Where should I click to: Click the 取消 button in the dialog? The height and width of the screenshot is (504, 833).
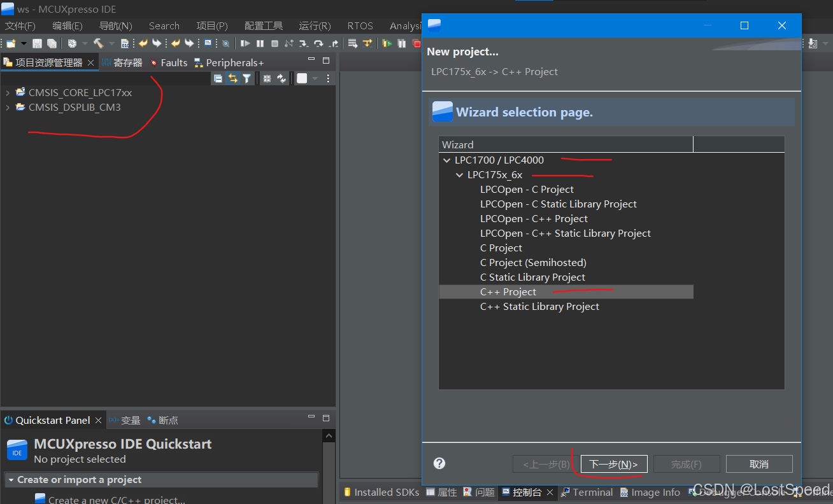point(759,464)
